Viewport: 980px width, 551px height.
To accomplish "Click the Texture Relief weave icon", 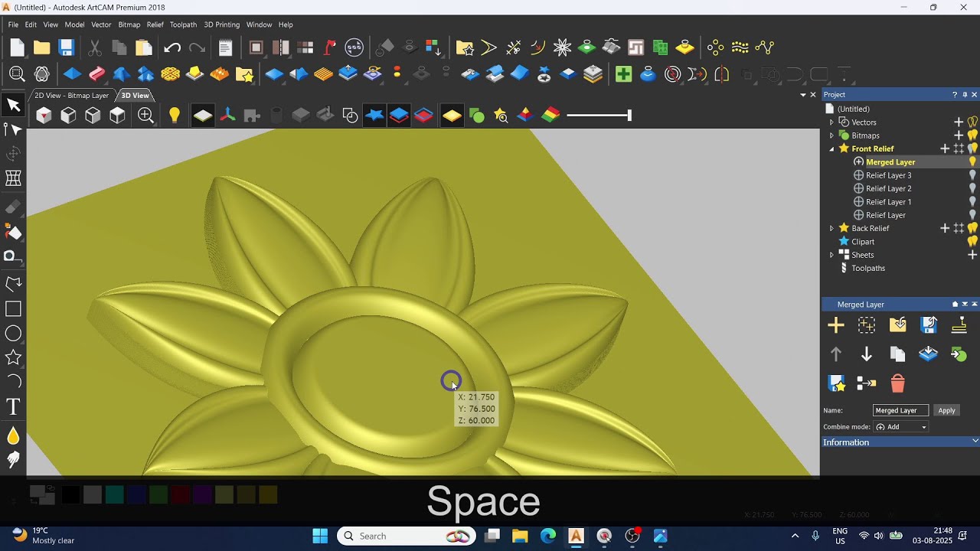I will [x=170, y=74].
